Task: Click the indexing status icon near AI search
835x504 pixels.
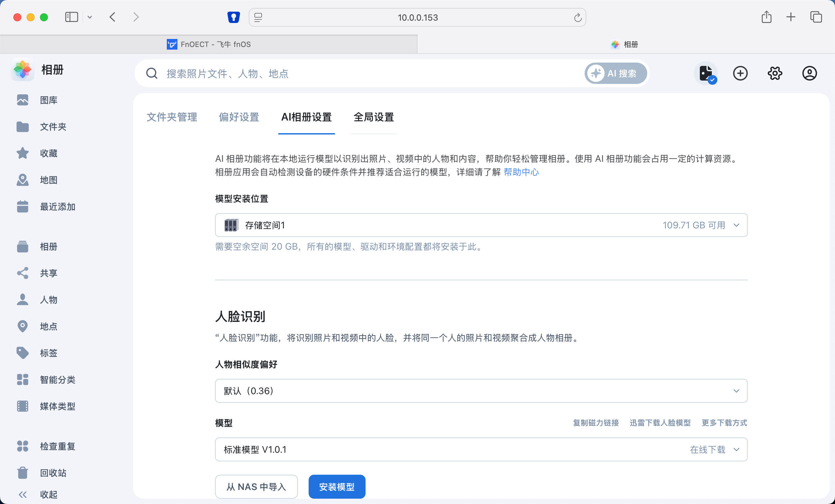Action: (x=705, y=73)
